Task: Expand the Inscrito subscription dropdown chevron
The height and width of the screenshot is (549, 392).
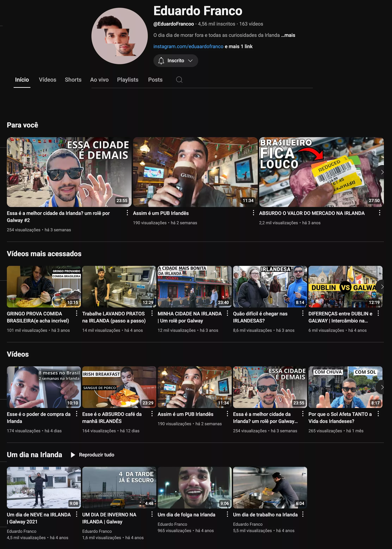Action: click(x=190, y=61)
